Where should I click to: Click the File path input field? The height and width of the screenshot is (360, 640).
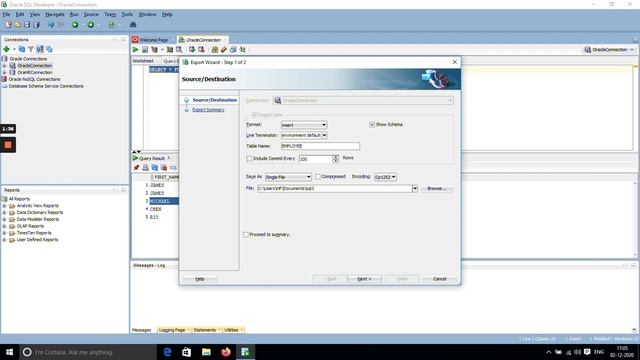point(334,189)
